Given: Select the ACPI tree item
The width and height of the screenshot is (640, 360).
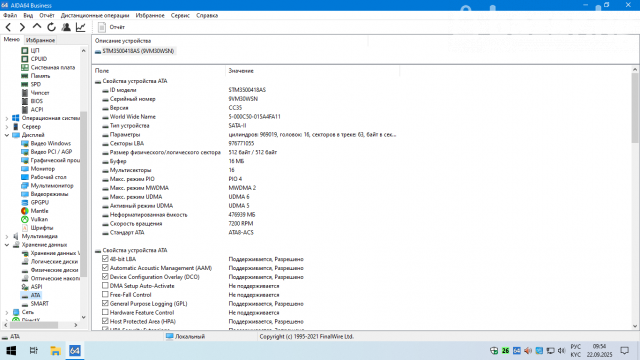Looking at the screenshot, I should click(36, 109).
